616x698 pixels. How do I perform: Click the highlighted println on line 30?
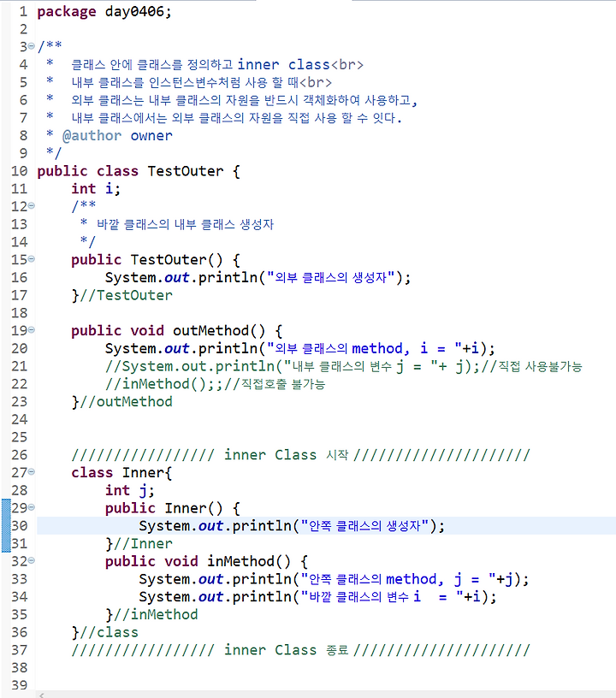point(292,526)
